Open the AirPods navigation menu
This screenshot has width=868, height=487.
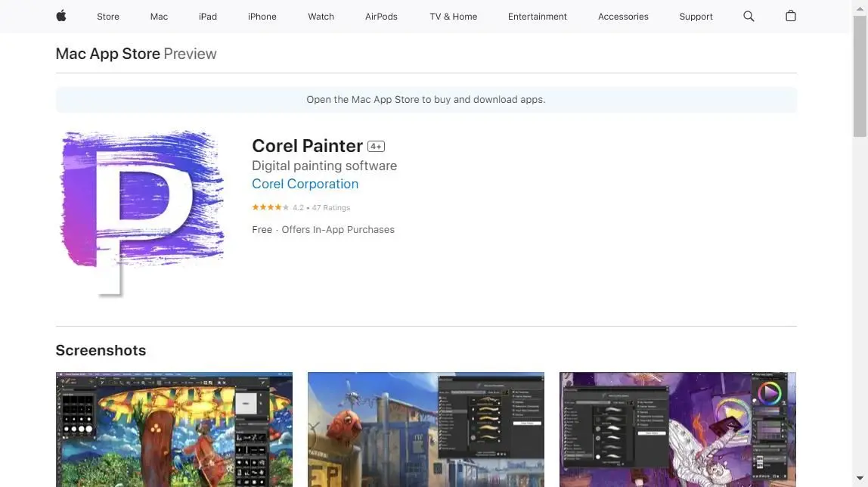pyautogui.click(x=380, y=16)
